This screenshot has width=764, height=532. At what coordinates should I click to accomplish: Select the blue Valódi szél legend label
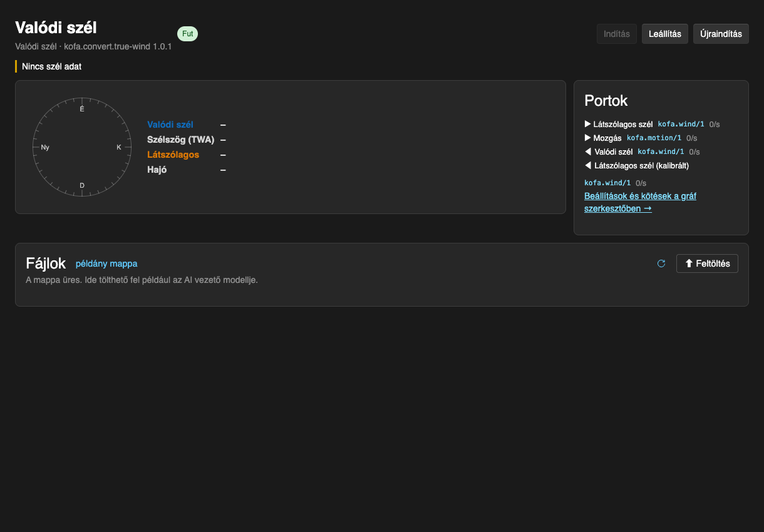point(170,125)
